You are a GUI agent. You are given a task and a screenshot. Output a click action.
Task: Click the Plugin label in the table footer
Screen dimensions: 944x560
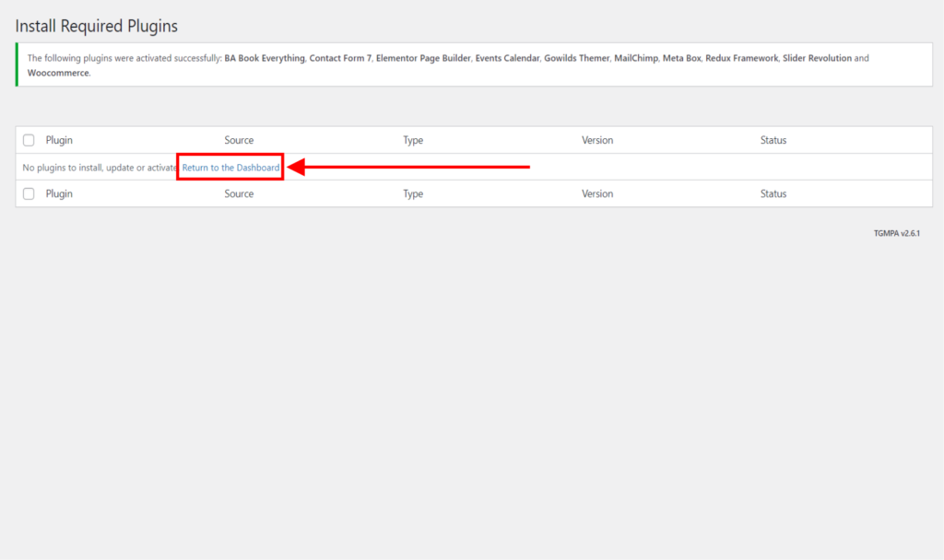pyautogui.click(x=59, y=193)
